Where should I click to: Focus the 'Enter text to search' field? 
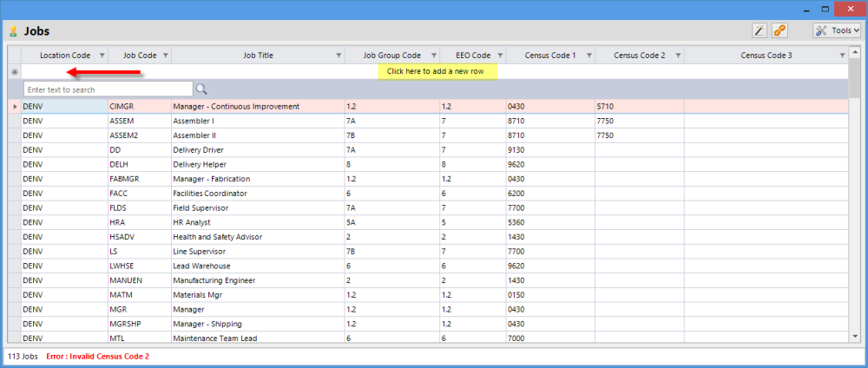pos(108,89)
